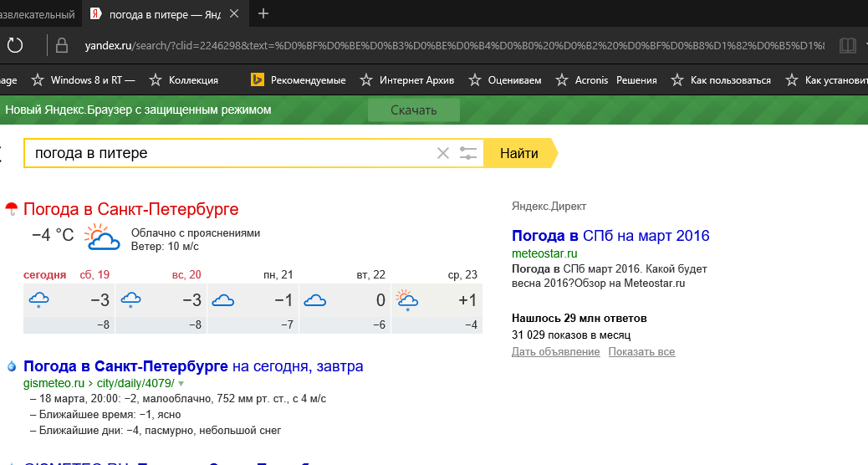Open new browser tab with plus
868x465 pixels.
click(x=263, y=13)
